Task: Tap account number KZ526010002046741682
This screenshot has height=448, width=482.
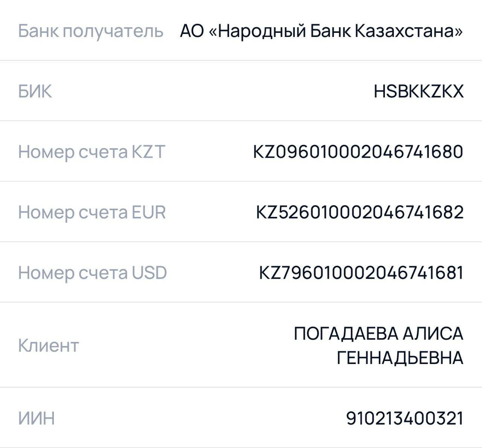Action: [360, 212]
